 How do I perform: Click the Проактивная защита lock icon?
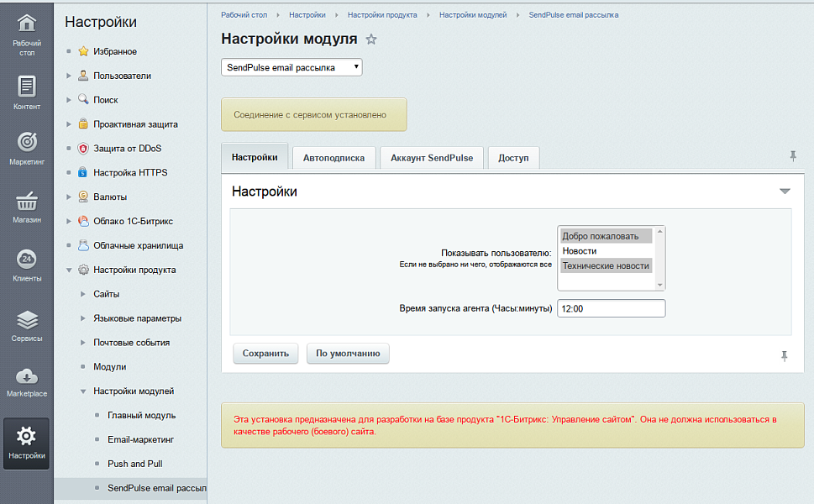[83, 123]
